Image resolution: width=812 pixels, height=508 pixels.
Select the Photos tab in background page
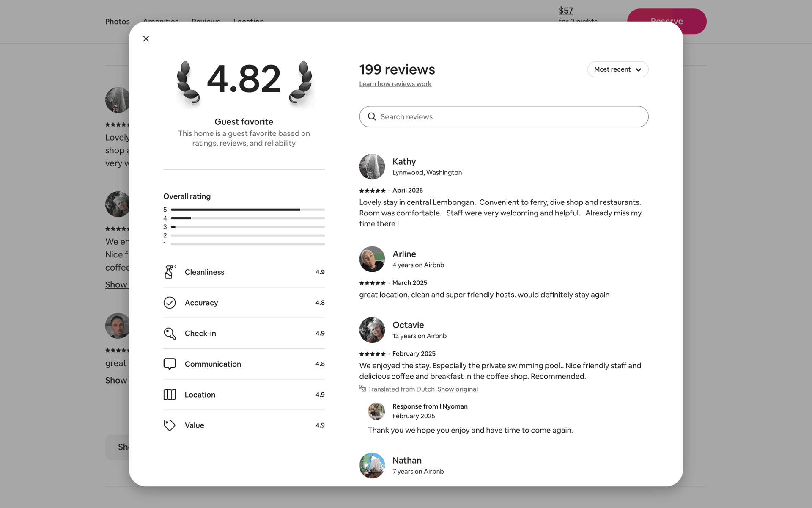117,21
